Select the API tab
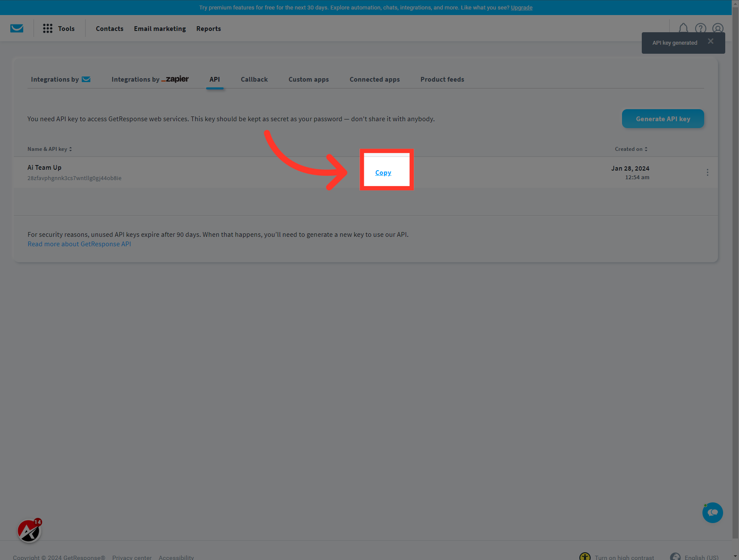The height and width of the screenshot is (560, 739). (215, 80)
